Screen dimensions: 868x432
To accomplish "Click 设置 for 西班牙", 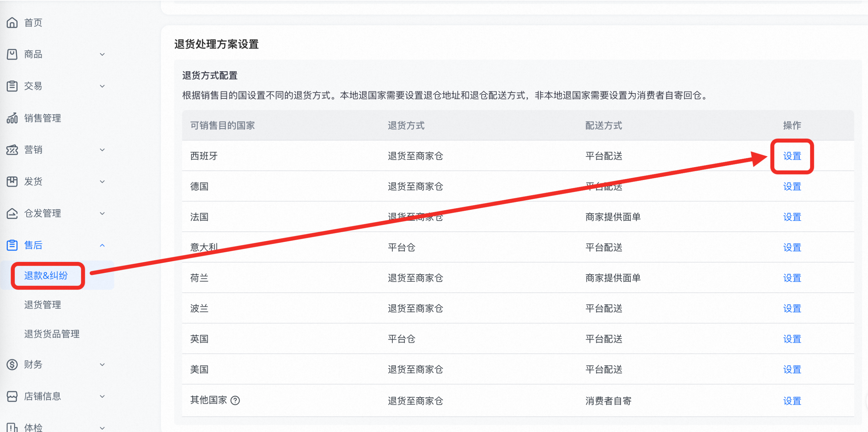I will coord(792,156).
